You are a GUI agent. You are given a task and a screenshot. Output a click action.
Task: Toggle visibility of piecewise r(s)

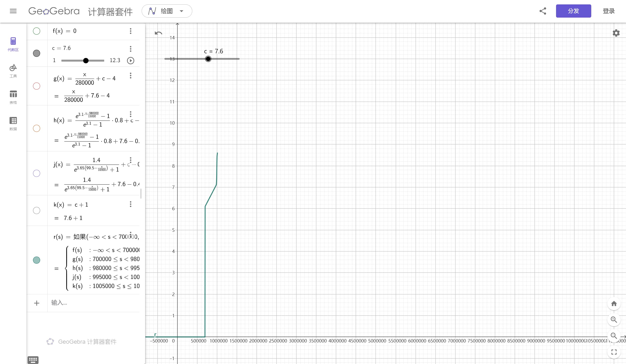coord(36,260)
